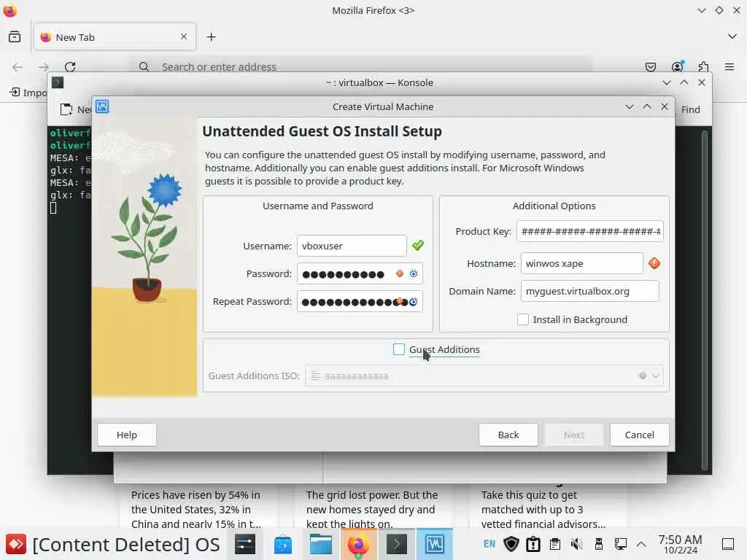Open the Firefox hamburger menu
Image resolution: width=747 pixels, height=560 pixels.
coord(729,66)
